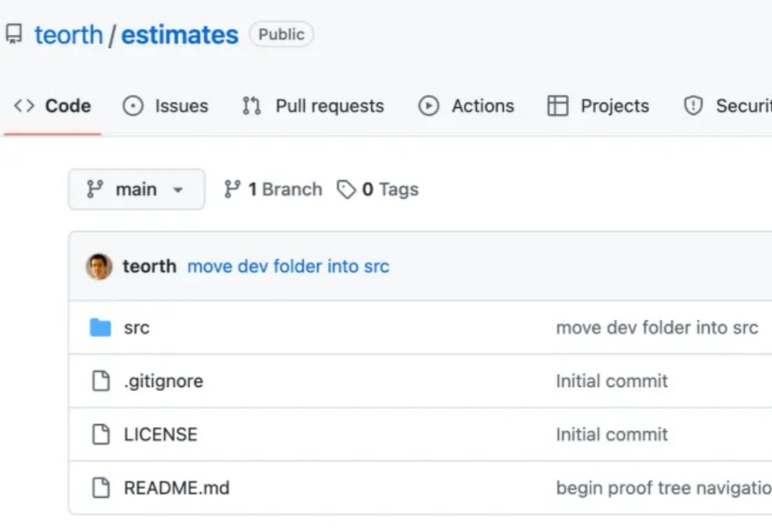Open the Projects tab
The image size is (772, 532).
tap(598, 106)
